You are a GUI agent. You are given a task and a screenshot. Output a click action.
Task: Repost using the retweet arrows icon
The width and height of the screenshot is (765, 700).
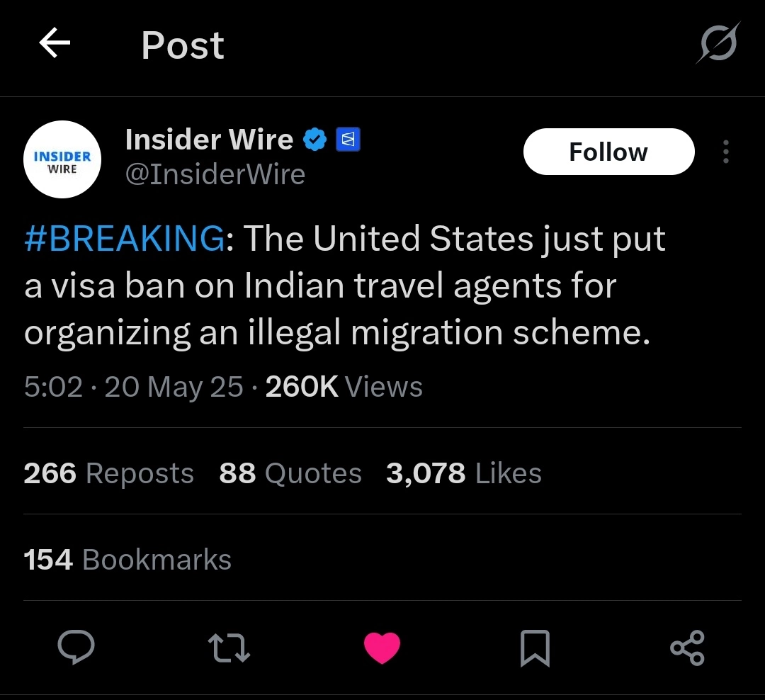[x=229, y=648]
